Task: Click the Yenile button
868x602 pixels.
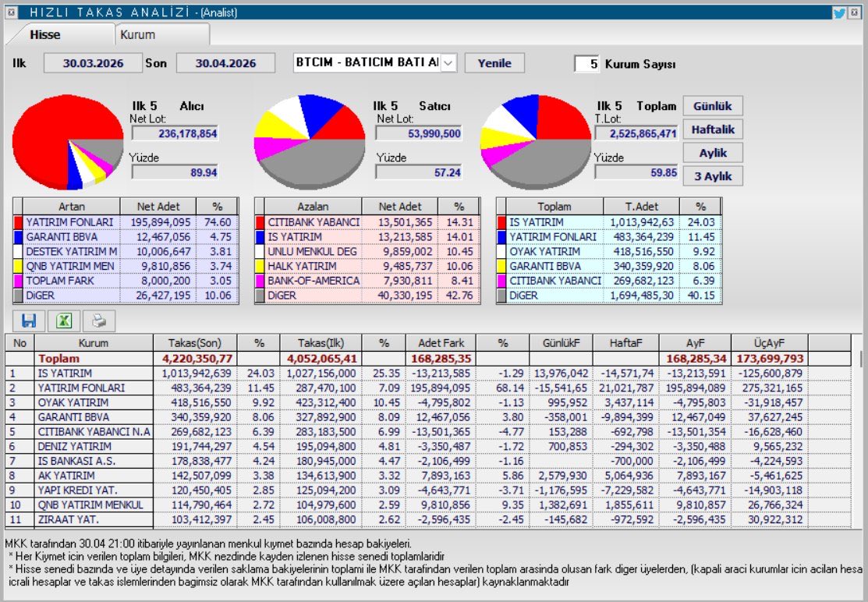Action: 494,63
